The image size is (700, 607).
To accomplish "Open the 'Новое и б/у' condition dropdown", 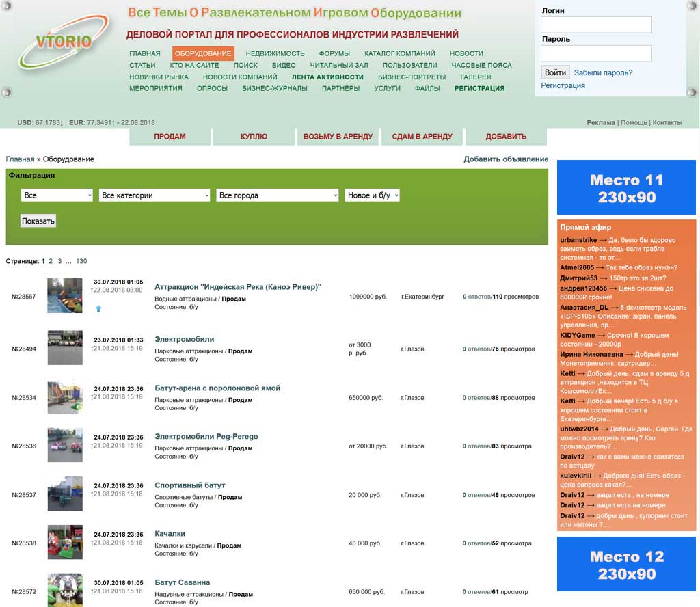I will 372,195.
